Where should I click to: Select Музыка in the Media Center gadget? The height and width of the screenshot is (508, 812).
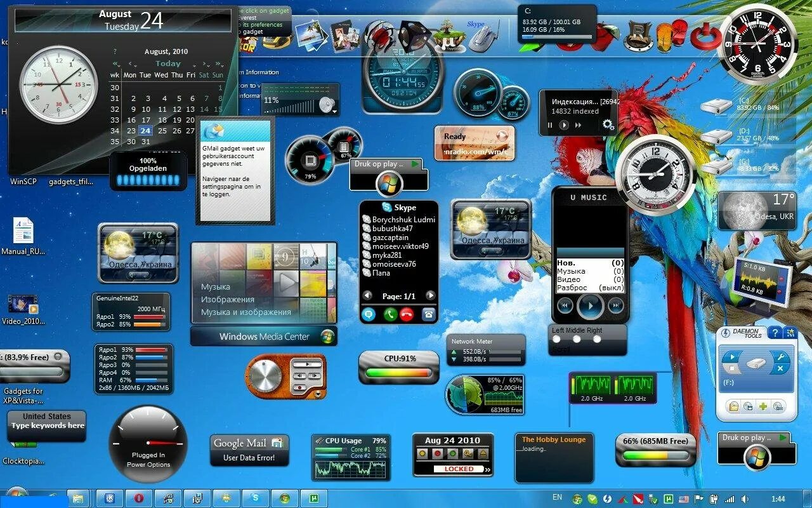[214, 286]
